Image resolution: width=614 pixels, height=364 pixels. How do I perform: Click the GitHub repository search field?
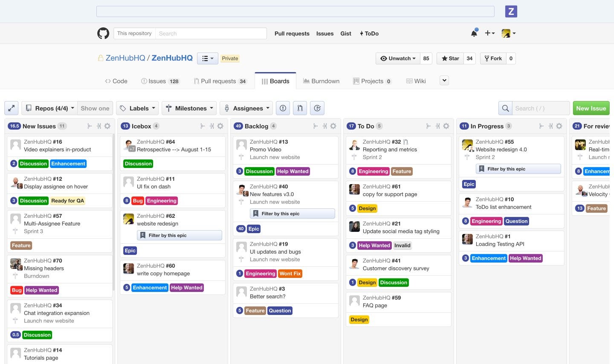pyautogui.click(x=211, y=33)
